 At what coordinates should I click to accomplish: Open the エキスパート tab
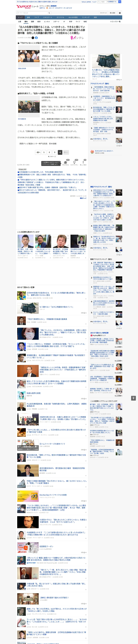(x=48, y=17)
